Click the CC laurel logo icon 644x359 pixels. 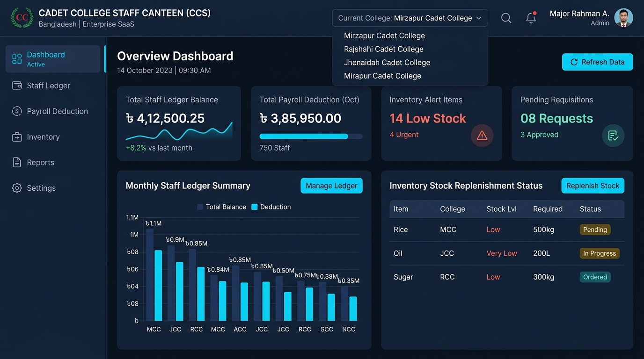click(22, 18)
